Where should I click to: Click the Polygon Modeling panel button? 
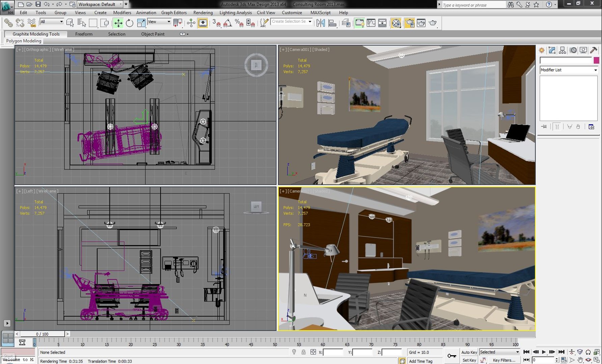pos(24,41)
